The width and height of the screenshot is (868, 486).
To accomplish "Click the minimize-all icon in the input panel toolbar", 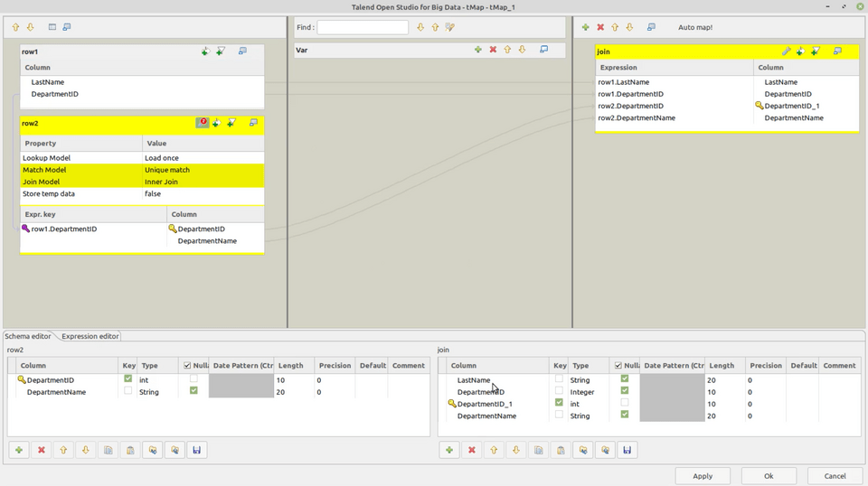I will 66,27.
